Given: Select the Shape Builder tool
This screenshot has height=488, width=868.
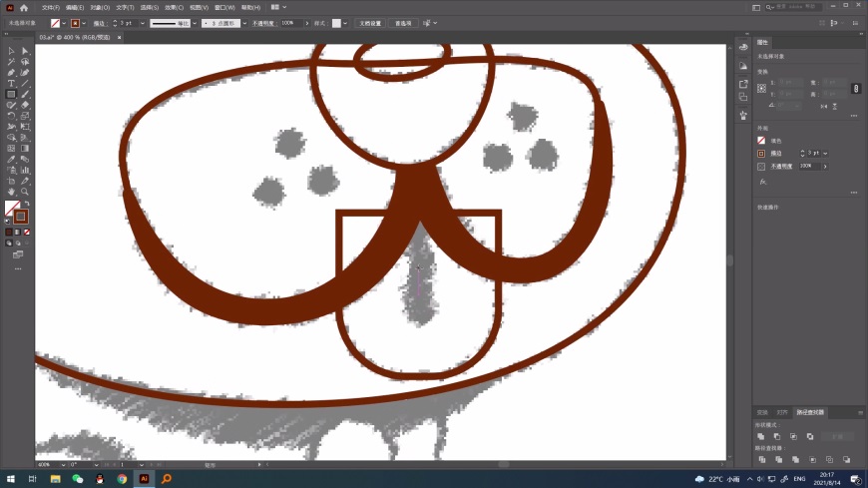Looking at the screenshot, I should coord(11,138).
